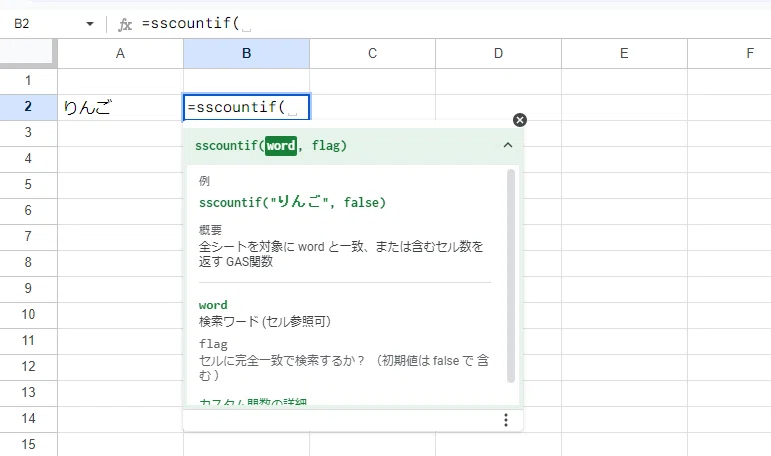Click the example sscountif("りんご", false) text
Screen dimensions: 771x456
[292, 202]
